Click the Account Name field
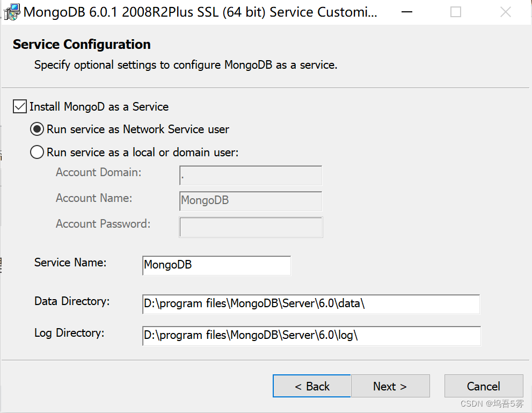The image size is (532, 413). pyautogui.click(x=251, y=201)
